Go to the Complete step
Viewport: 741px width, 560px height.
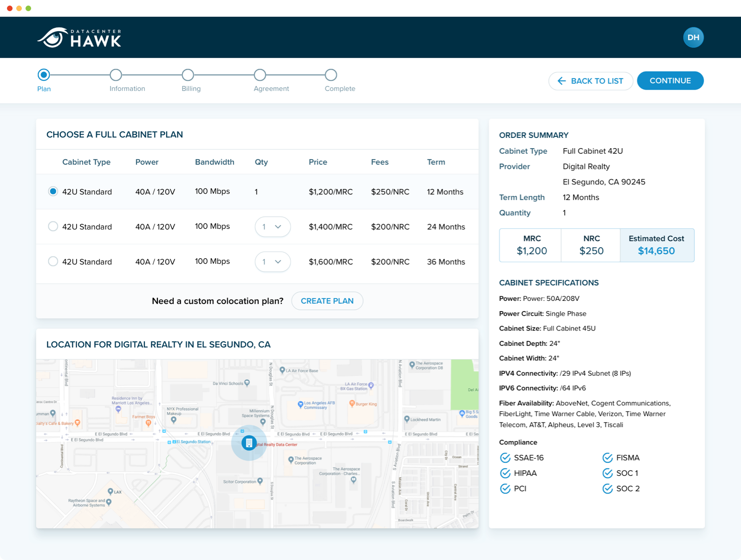coord(331,75)
